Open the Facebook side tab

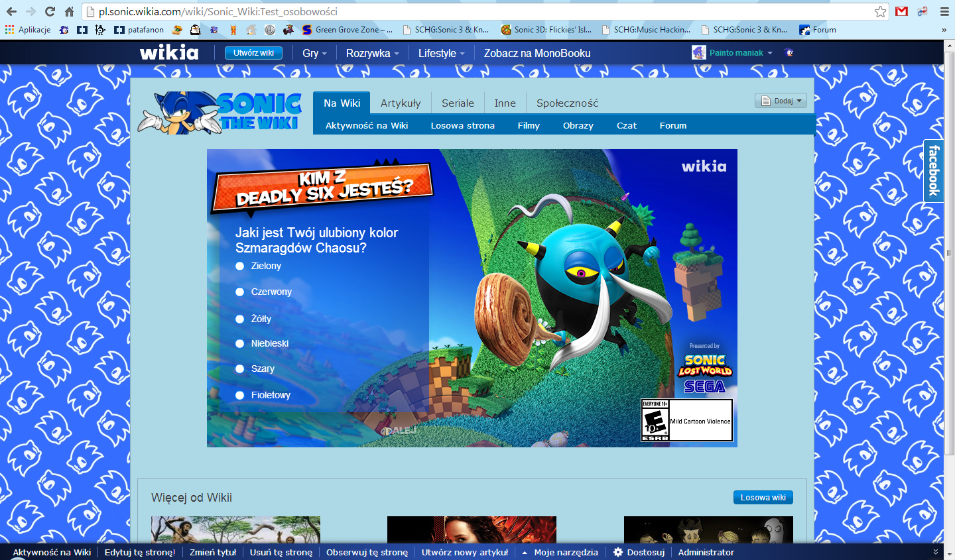tap(933, 171)
